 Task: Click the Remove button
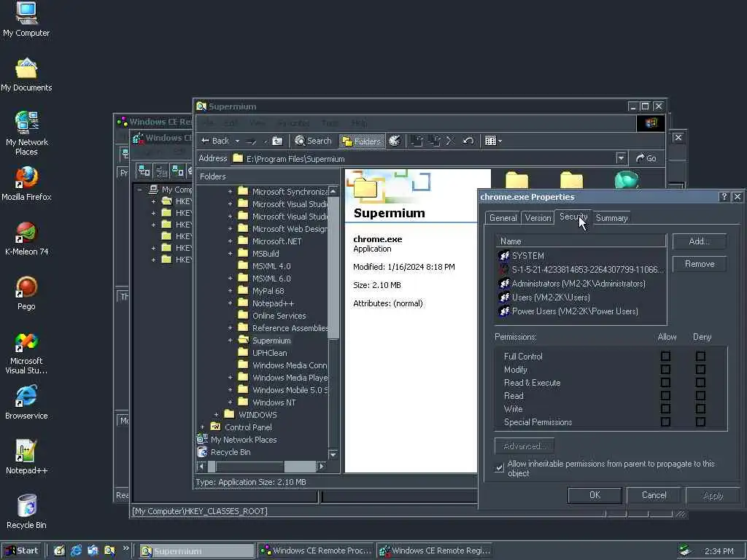coord(699,264)
